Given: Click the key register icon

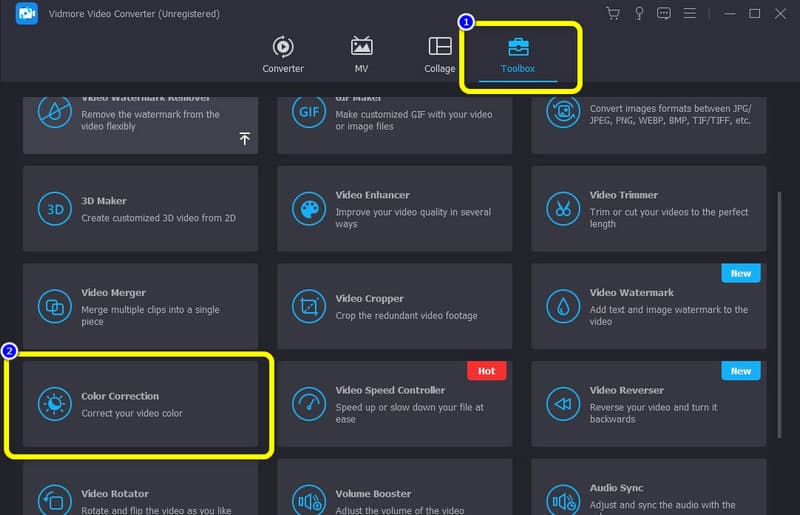Looking at the screenshot, I should pos(638,14).
